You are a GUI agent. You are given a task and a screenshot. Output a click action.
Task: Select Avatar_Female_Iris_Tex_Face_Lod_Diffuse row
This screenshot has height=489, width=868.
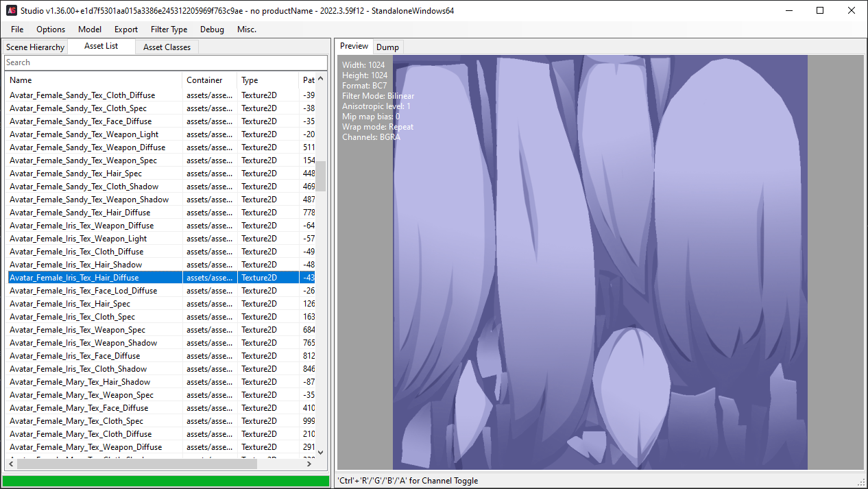pyautogui.click(x=160, y=291)
